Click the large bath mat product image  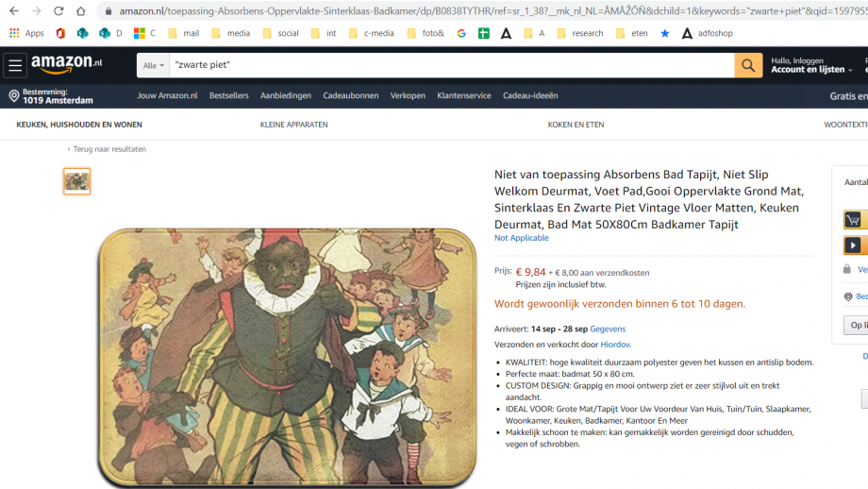(x=288, y=358)
